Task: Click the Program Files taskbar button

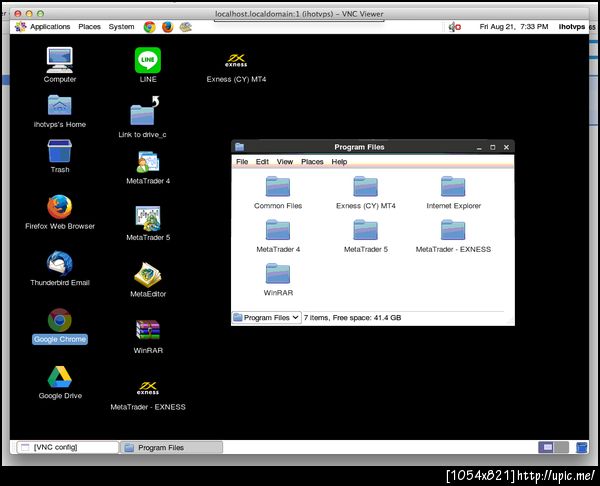Action: point(171,447)
